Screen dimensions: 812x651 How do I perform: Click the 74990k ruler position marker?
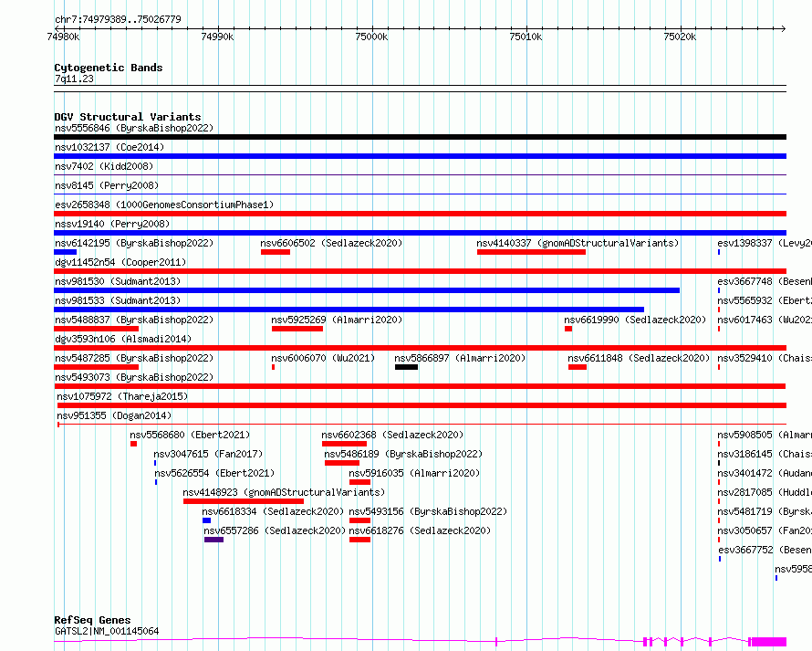click(217, 37)
